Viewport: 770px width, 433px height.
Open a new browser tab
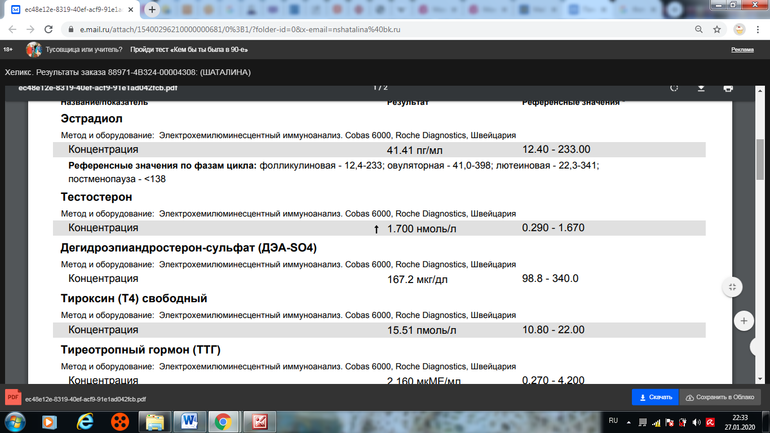pyautogui.click(x=150, y=9)
